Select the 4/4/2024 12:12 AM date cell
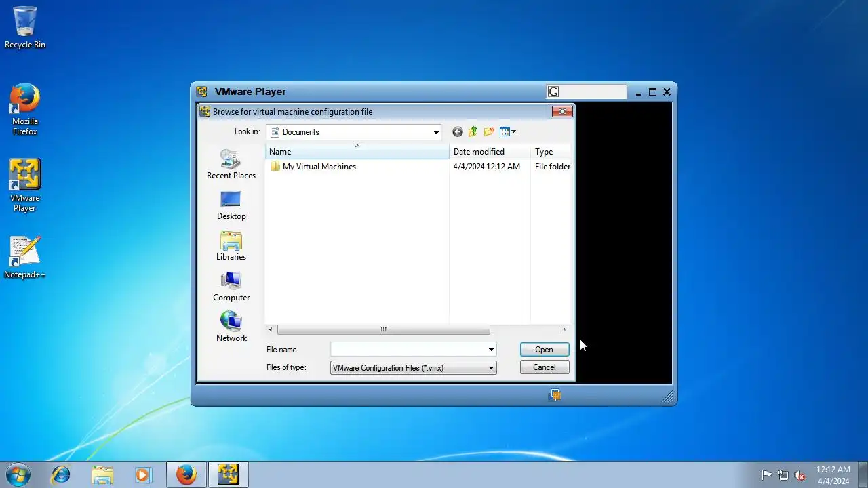 pyautogui.click(x=487, y=167)
